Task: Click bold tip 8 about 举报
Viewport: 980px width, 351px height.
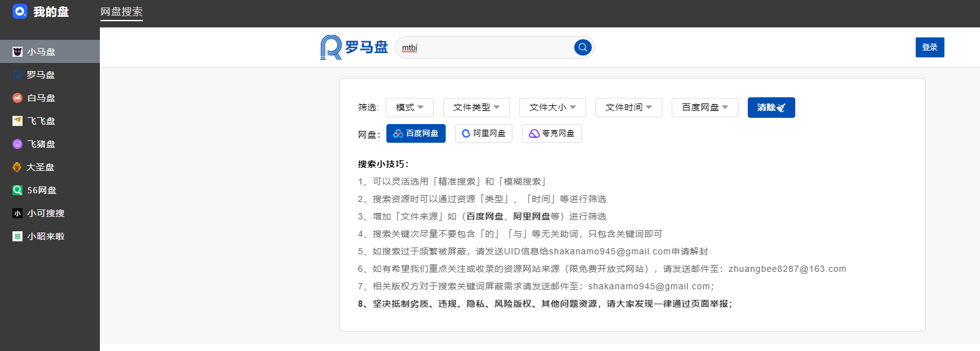Action: coord(545,304)
